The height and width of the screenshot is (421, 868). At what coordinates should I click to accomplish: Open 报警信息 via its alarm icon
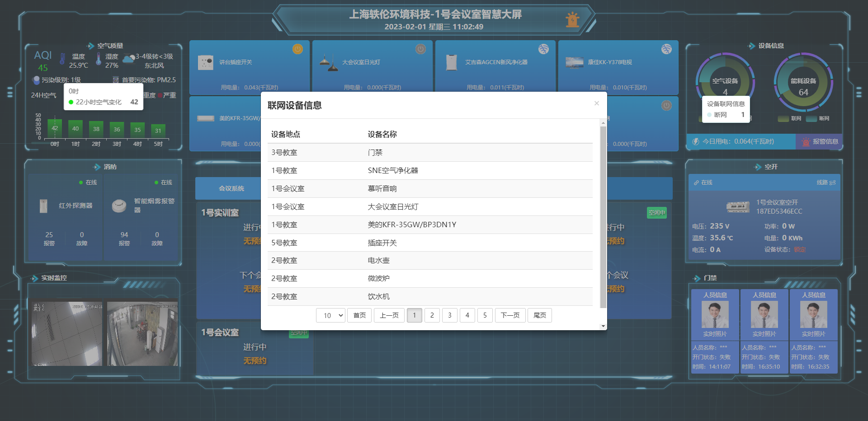[806, 141]
